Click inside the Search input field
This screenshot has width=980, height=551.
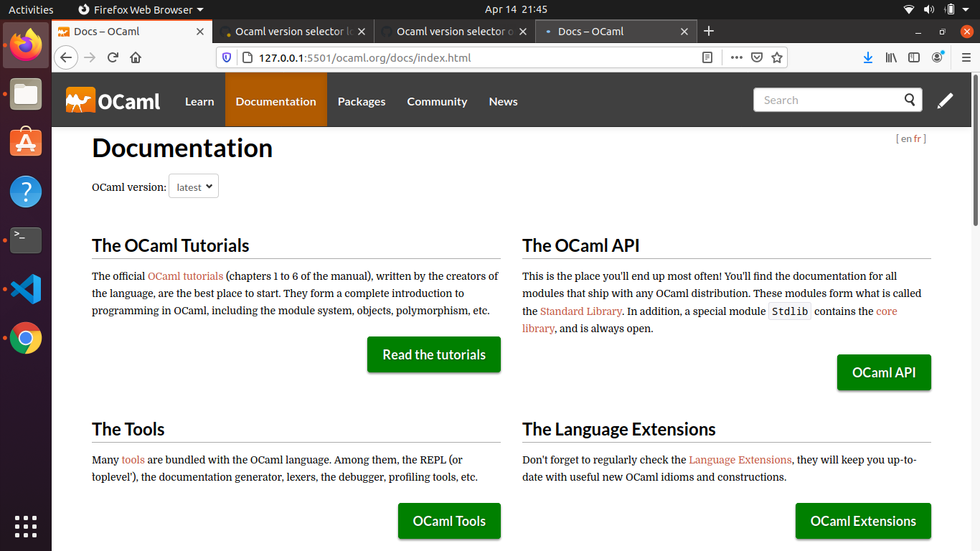point(825,100)
